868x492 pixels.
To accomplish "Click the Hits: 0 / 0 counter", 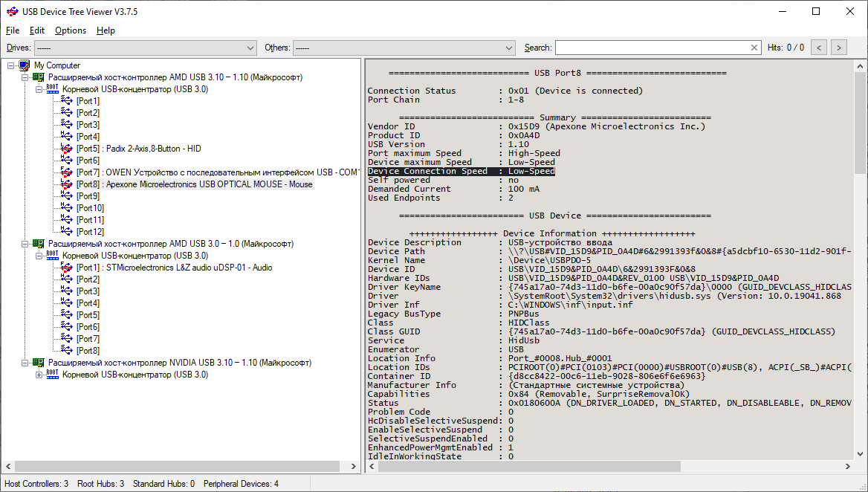I will pos(786,48).
